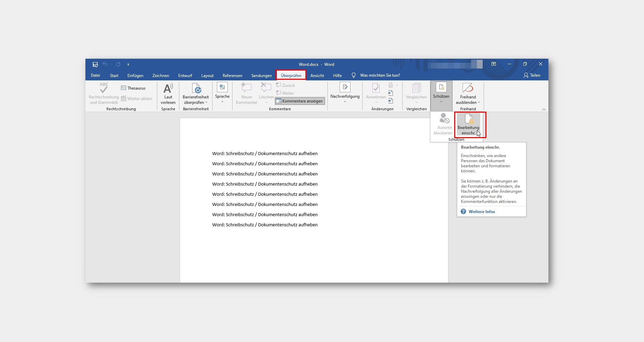This screenshot has height=342, width=644.
Task: Click the help question mark icon in tooltip
Action: [x=463, y=212]
